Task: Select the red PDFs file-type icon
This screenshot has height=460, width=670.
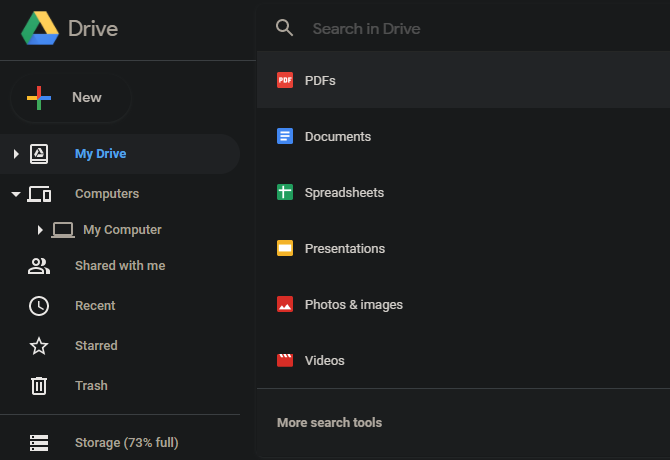Action: (285, 80)
